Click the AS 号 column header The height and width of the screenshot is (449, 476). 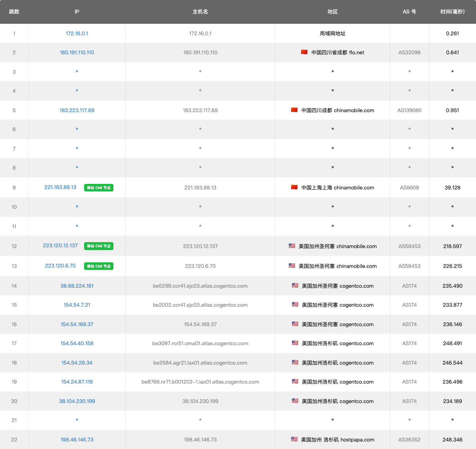click(409, 12)
